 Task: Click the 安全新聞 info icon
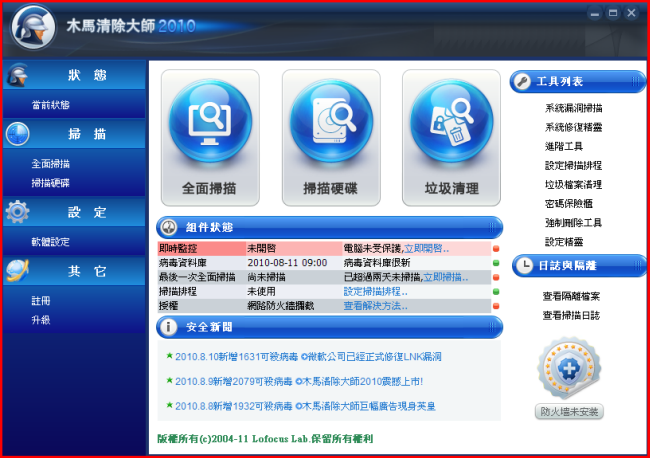tap(169, 326)
